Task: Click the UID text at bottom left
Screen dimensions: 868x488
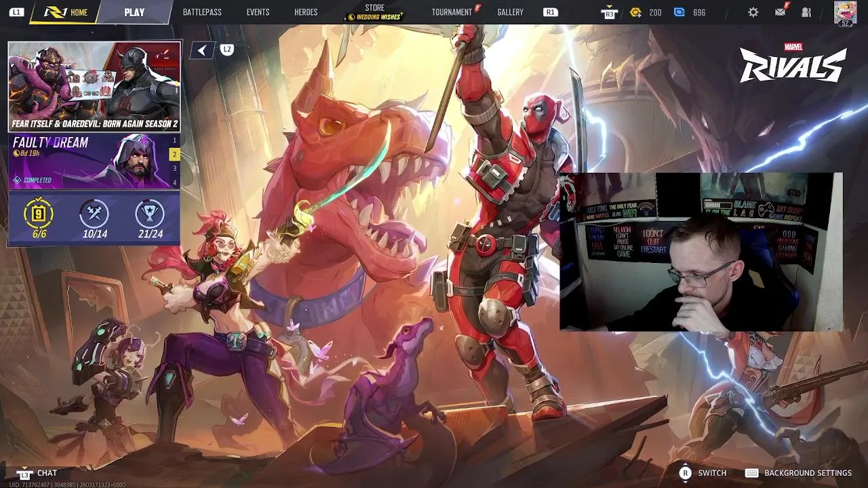Action: [x=66, y=485]
